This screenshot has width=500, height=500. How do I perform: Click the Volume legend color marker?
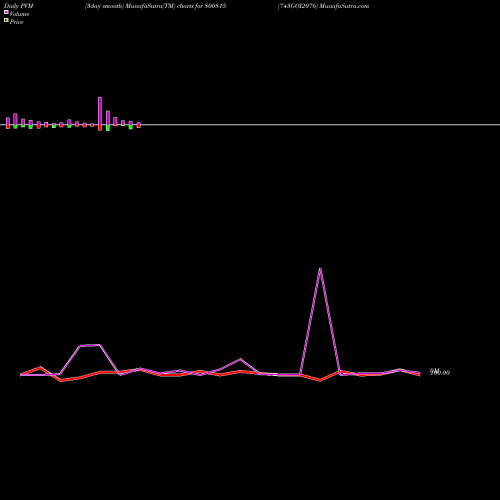6,12
